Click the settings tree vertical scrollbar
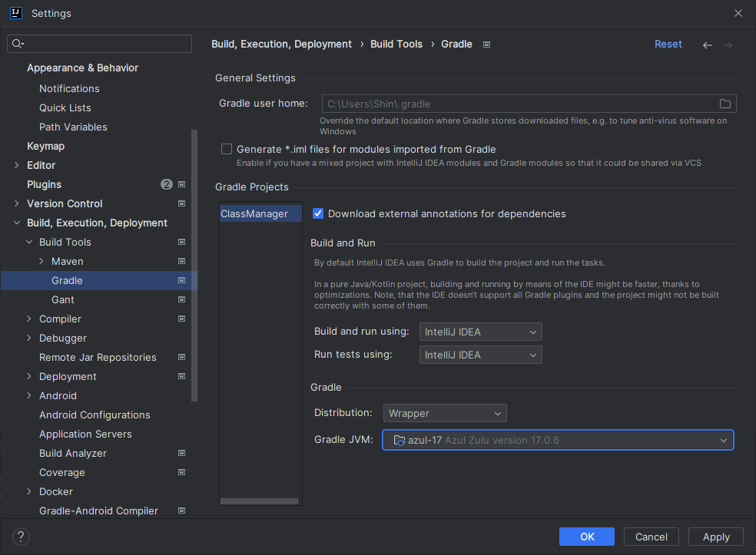 coord(195,265)
